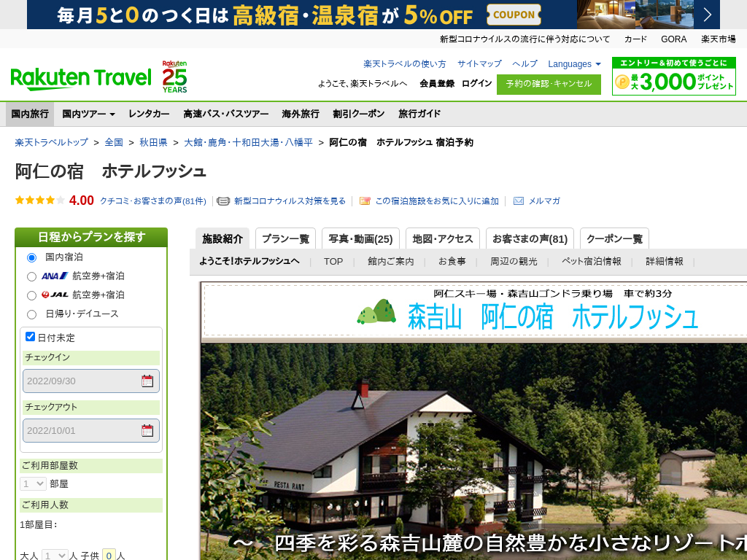The height and width of the screenshot is (560, 747).
Task: Click the favorite heart card icon
Action: [x=365, y=201]
